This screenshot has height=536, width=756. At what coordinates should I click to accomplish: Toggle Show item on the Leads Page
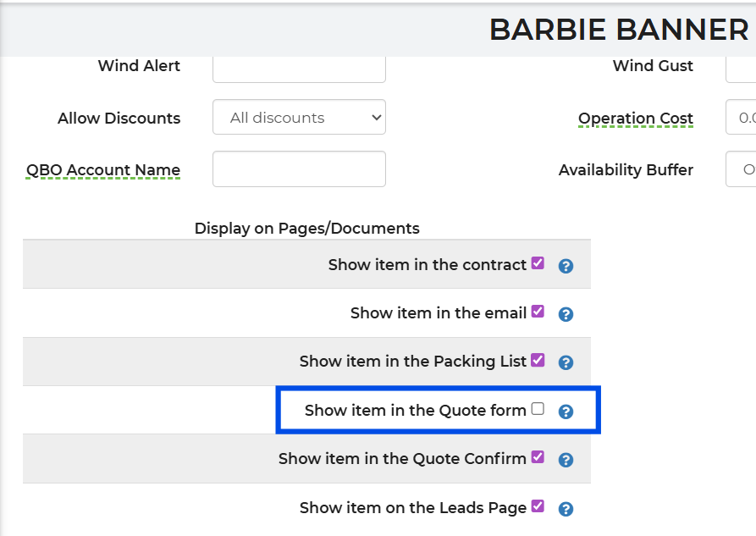click(538, 506)
